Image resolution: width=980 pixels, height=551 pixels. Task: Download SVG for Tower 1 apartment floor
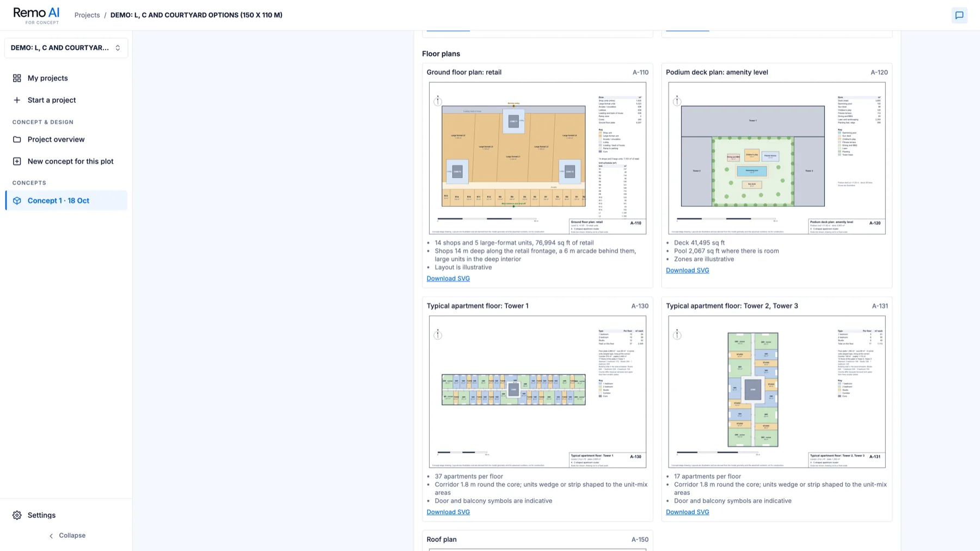(448, 512)
